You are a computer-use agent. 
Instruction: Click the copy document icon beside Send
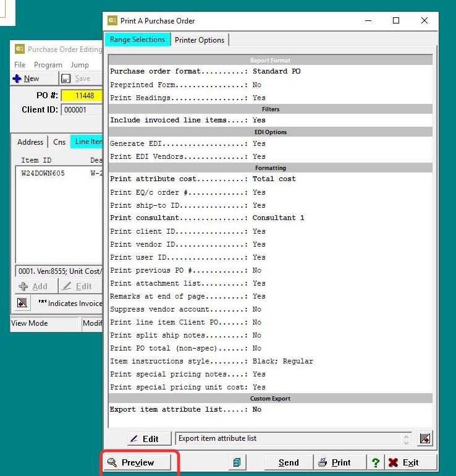[237, 462]
